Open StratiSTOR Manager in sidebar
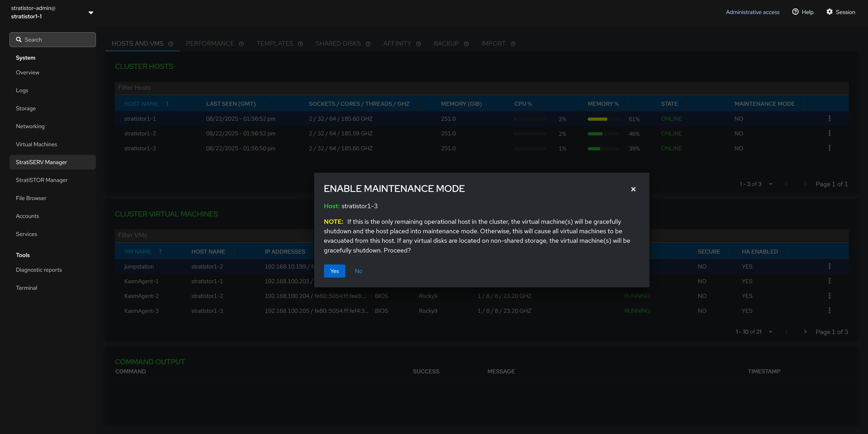 (42, 180)
